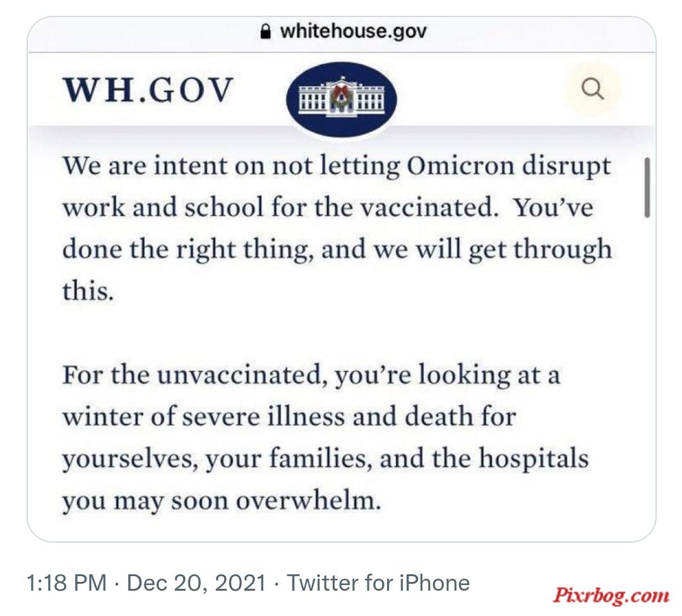Click the WH.GOV wordmark
The image size is (682, 616).
148,90
